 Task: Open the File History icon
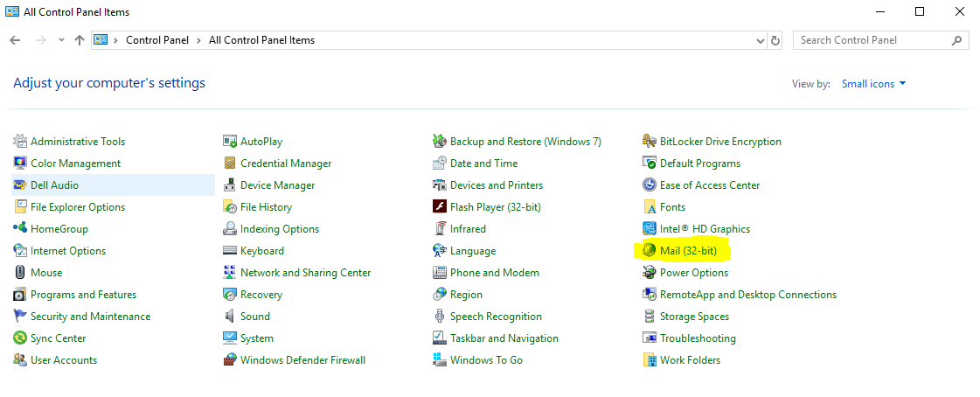[x=230, y=207]
